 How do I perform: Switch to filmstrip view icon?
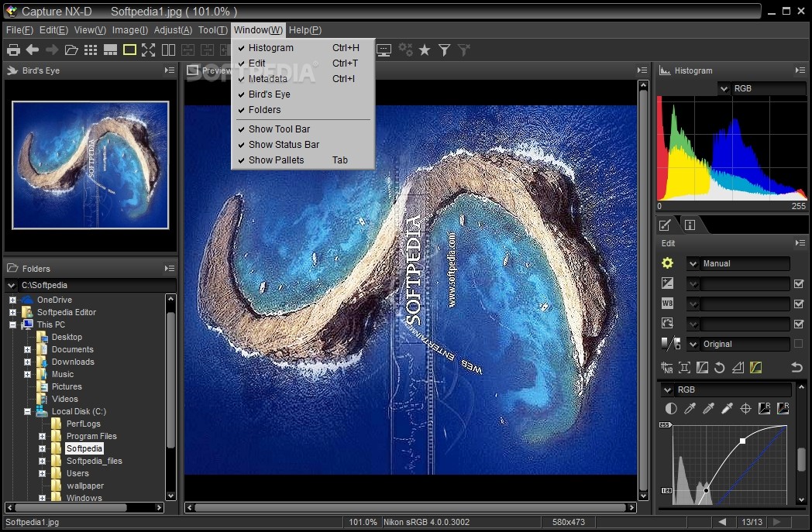click(x=110, y=50)
